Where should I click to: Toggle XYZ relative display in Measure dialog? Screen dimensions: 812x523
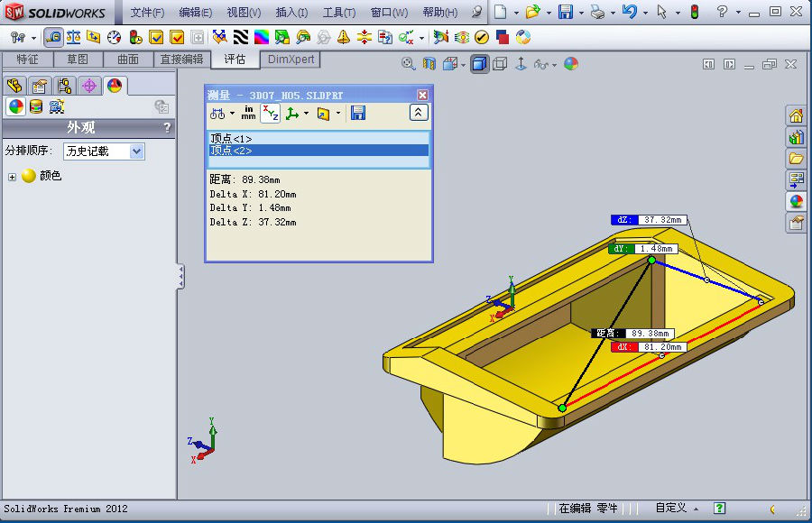coord(270,113)
